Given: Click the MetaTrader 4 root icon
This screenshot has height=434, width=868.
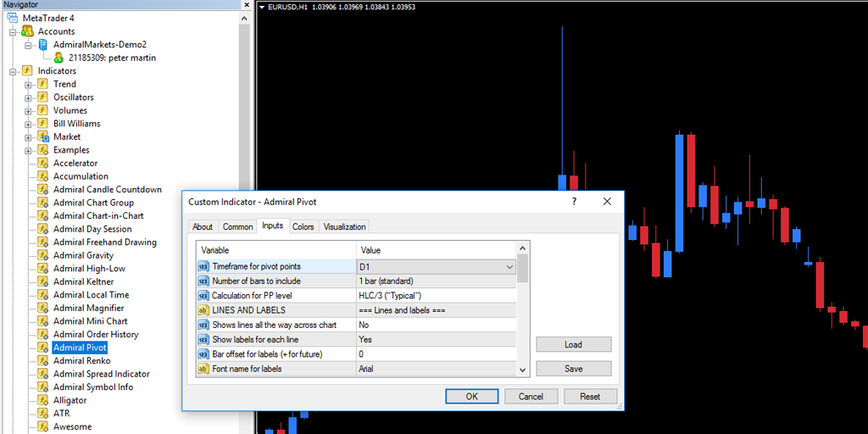Looking at the screenshot, I should 13,18.
